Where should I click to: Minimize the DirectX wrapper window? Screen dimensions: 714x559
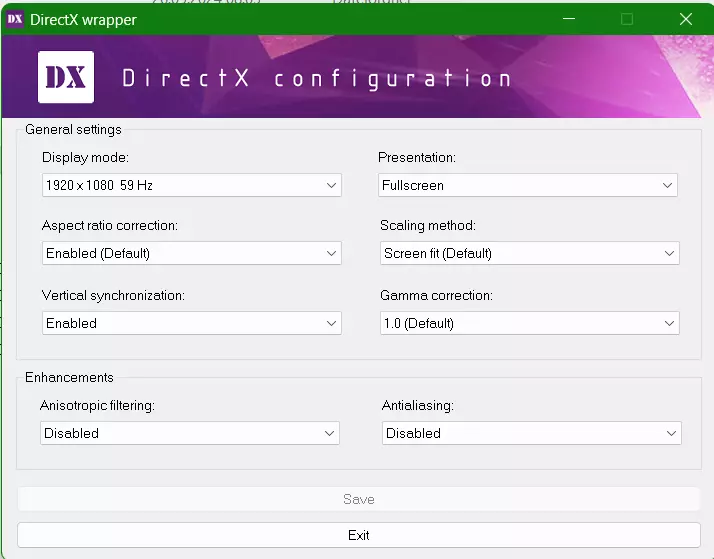pos(569,19)
